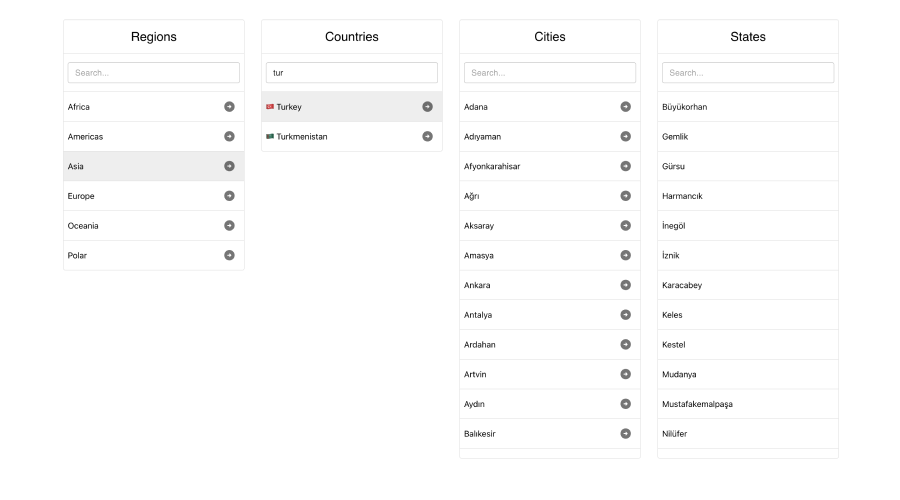Click the arrow icon in Turkmenistan row
Screen dimensions: 900x500
coord(427,136)
